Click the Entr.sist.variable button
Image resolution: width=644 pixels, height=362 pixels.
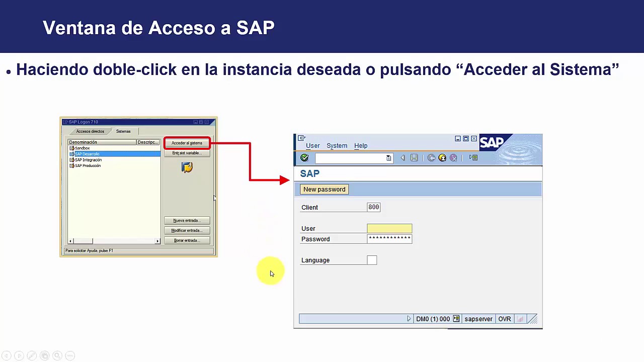click(x=187, y=153)
